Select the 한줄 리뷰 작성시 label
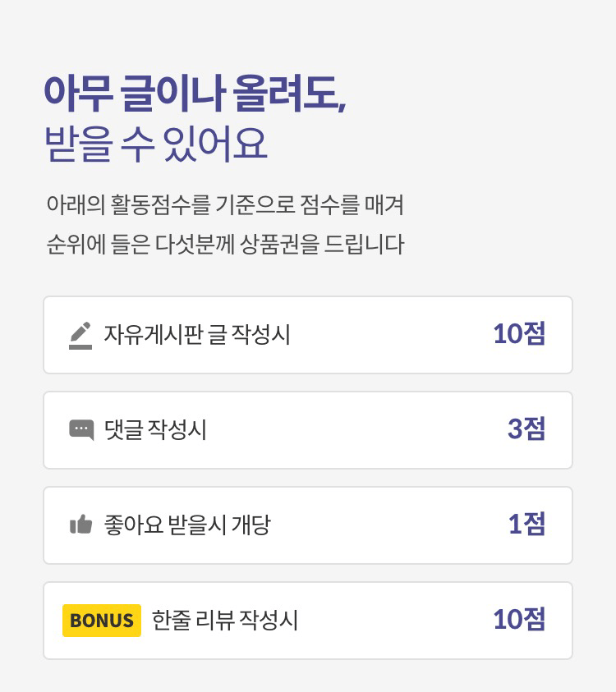Screen dimensions: 616x692 (225, 620)
